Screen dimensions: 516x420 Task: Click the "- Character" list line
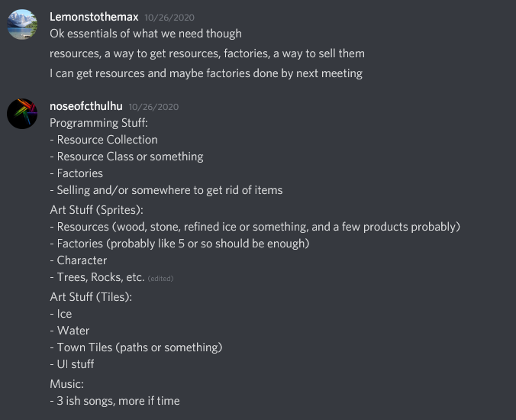pos(79,260)
